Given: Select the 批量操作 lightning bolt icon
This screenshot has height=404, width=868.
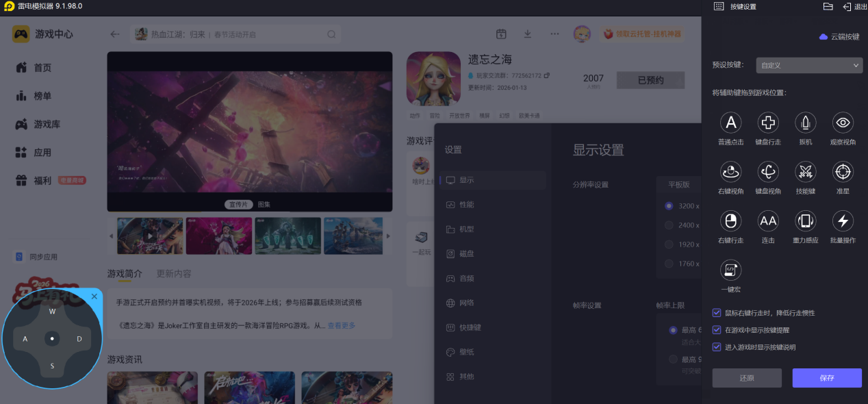Looking at the screenshot, I should [843, 220].
